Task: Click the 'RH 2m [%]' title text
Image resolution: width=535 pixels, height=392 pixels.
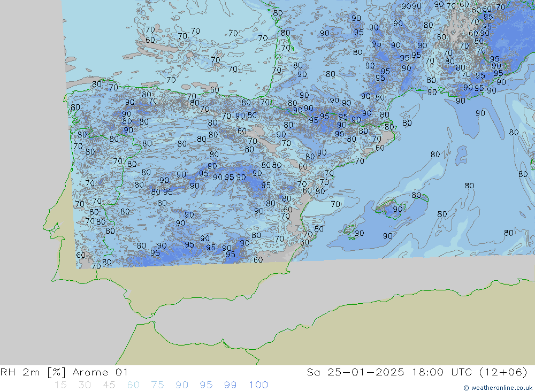Action: [x=33, y=372]
